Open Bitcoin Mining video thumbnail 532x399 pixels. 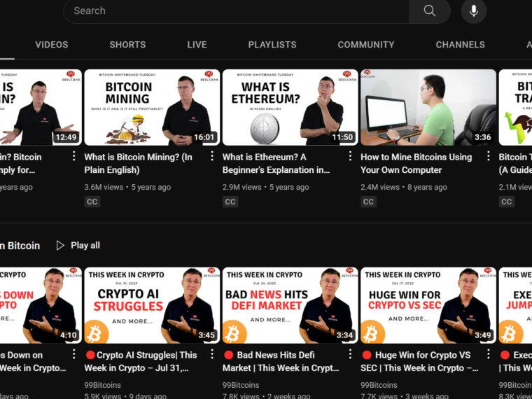pos(152,107)
